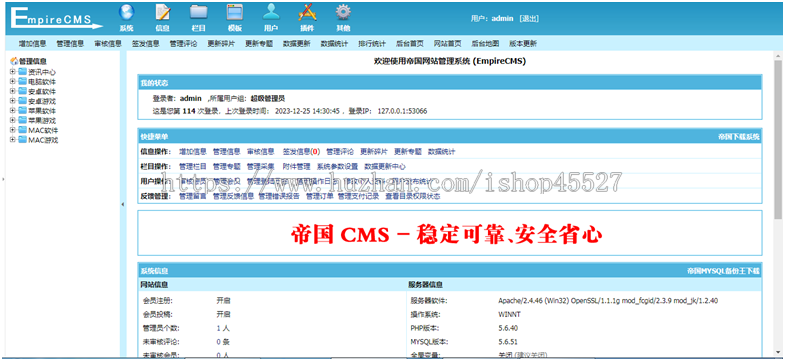Open the 其他 gear icon in header
This screenshot has width=785, height=361.
(343, 12)
